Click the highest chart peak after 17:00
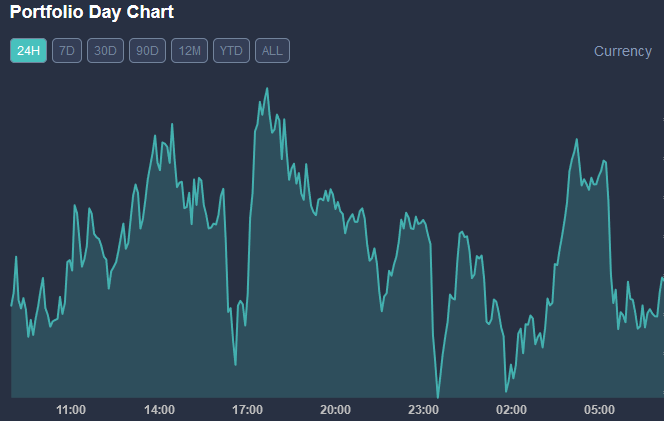This screenshot has height=421, width=664. coord(267,89)
